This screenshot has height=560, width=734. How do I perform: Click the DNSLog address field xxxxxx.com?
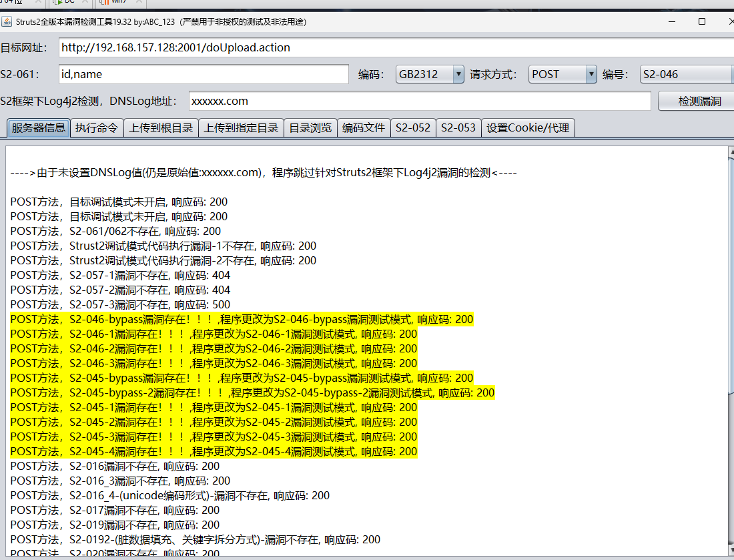coord(420,101)
